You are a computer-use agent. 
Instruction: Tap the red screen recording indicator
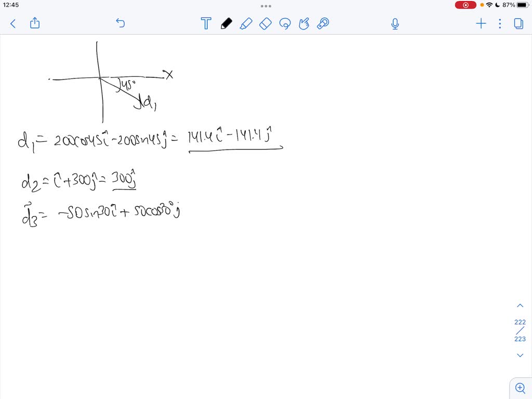(x=465, y=5)
